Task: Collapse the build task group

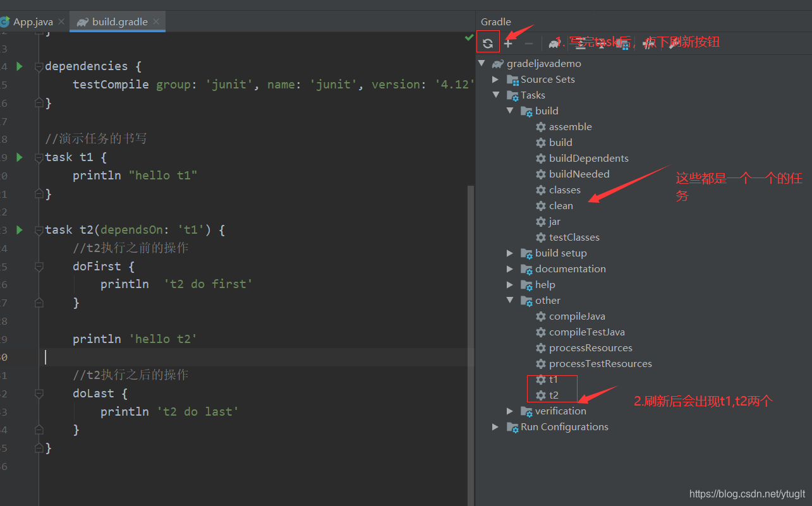Action: (510, 111)
